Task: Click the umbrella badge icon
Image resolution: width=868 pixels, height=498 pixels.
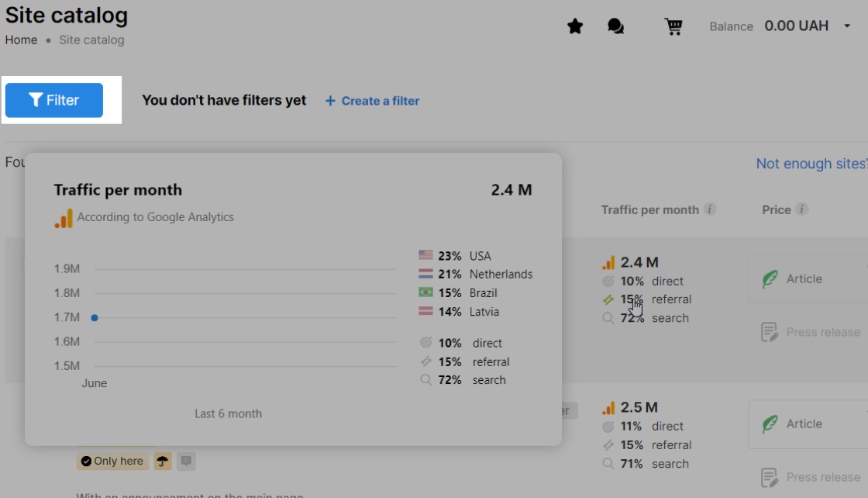Action: point(162,462)
